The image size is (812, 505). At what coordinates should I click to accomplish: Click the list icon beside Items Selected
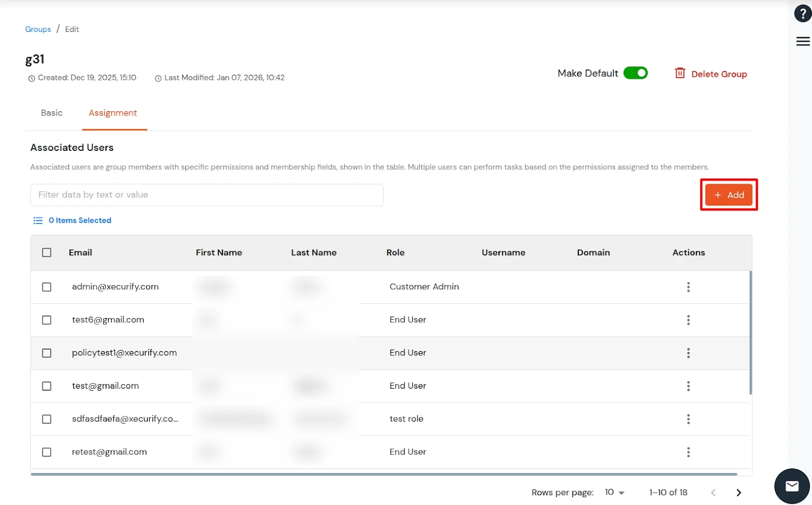click(38, 220)
